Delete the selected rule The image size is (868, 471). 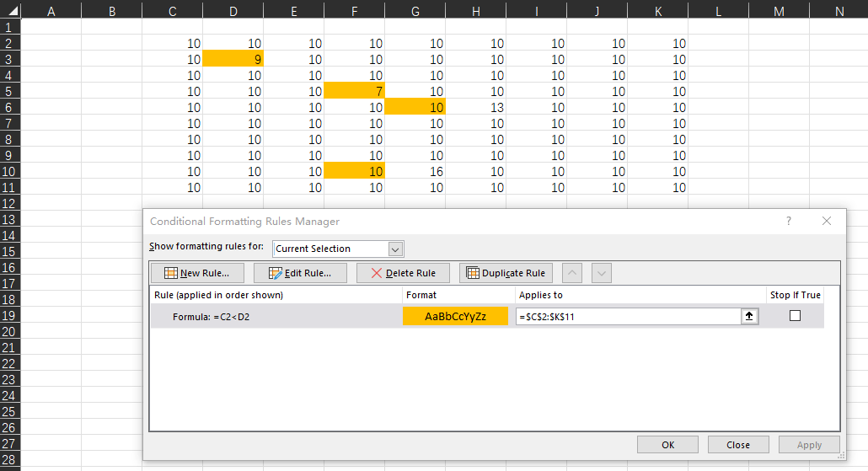coord(403,273)
